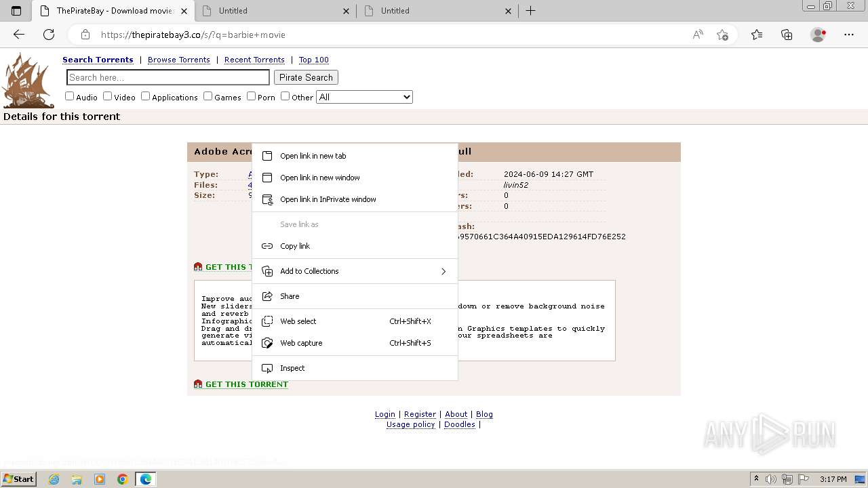This screenshot has width=868, height=488.
Task: Open Action Center flag icon
Action: [x=803, y=479]
